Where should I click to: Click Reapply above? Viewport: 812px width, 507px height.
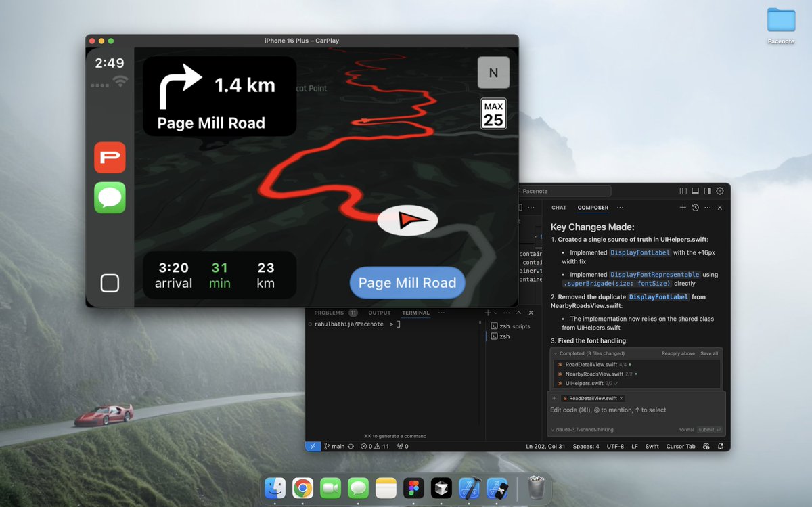(678, 353)
